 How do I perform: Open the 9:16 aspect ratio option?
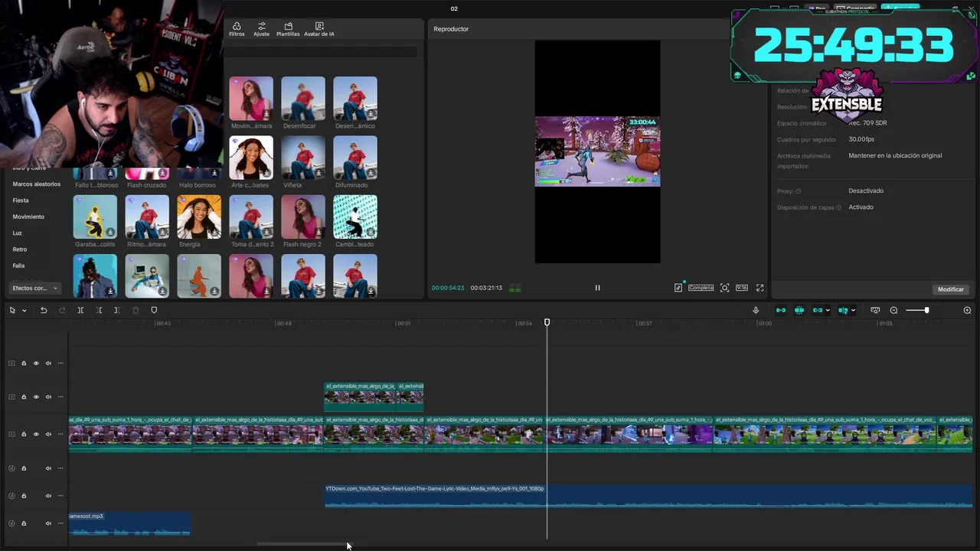pyautogui.click(x=742, y=288)
